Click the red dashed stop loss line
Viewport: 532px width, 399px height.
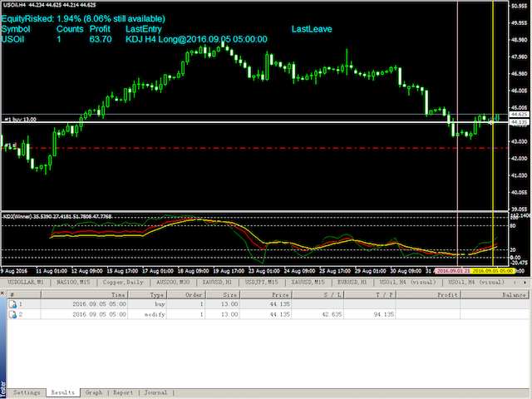coord(249,148)
